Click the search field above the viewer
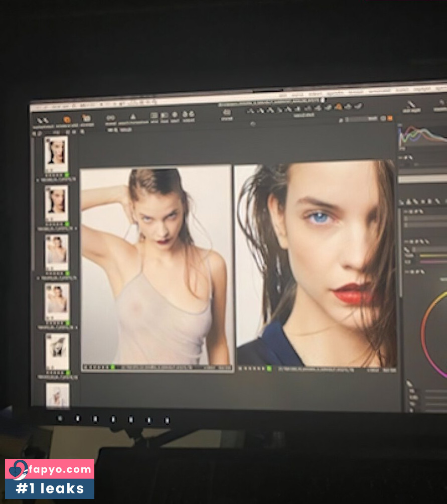The width and height of the screenshot is (447, 504). [x=361, y=119]
